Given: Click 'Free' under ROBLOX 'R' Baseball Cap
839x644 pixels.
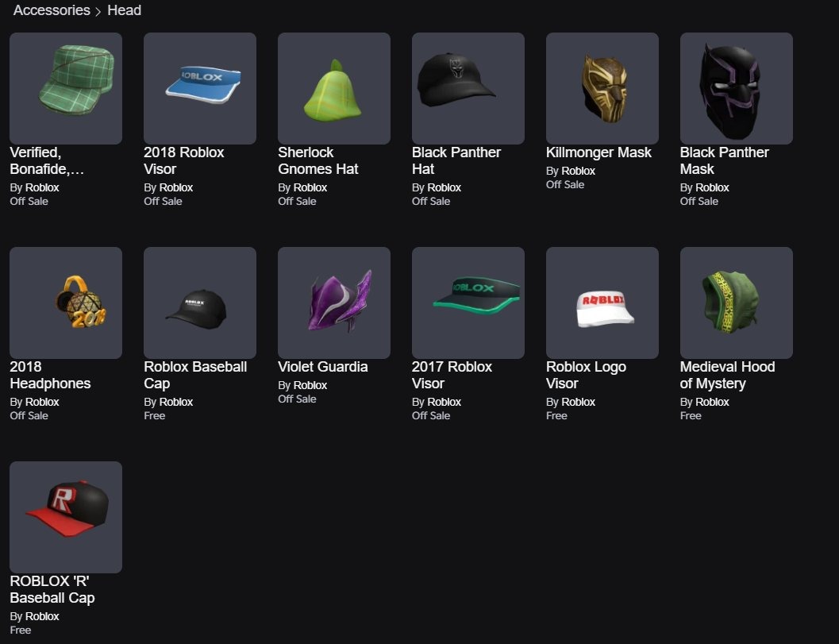Looking at the screenshot, I should 21,630.
